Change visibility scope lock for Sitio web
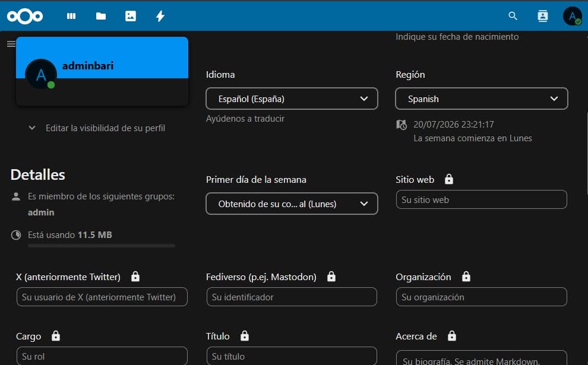This screenshot has width=588, height=365. (449, 179)
